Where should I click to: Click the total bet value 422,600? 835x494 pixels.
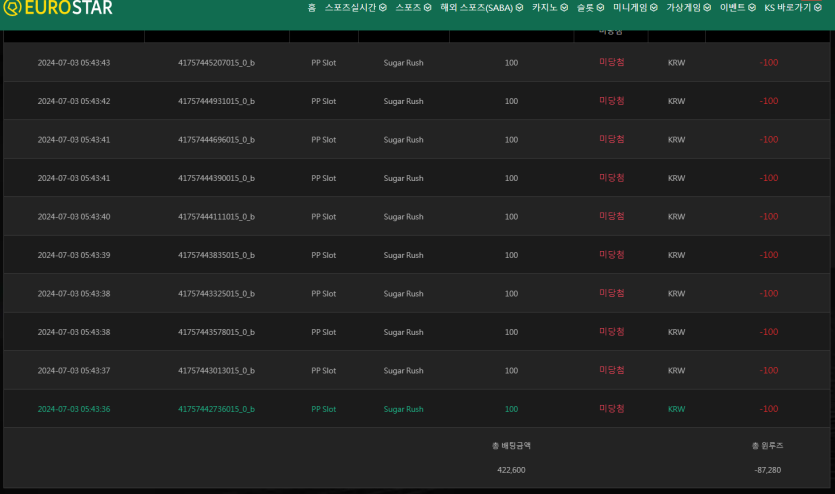click(x=511, y=470)
